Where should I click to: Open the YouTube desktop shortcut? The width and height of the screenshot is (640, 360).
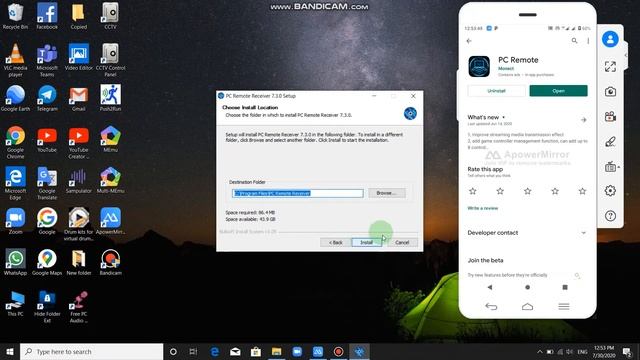coord(47,139)
